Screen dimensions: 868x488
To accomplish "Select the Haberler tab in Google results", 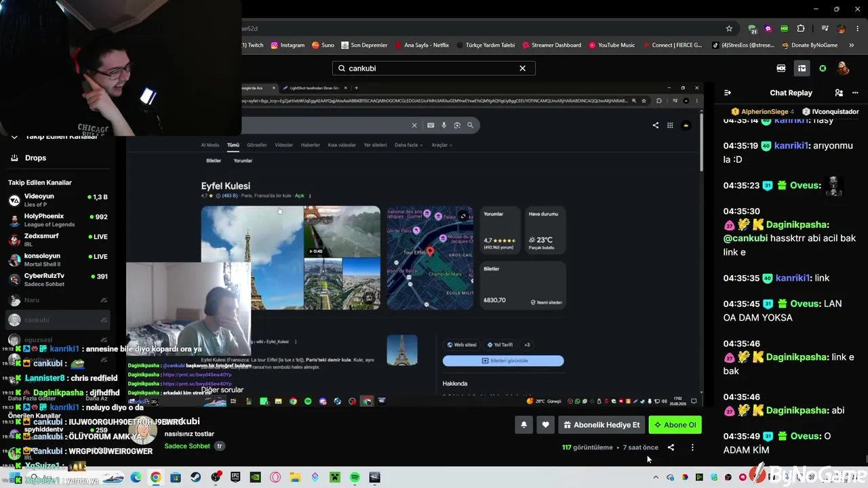I will [311, 145].
